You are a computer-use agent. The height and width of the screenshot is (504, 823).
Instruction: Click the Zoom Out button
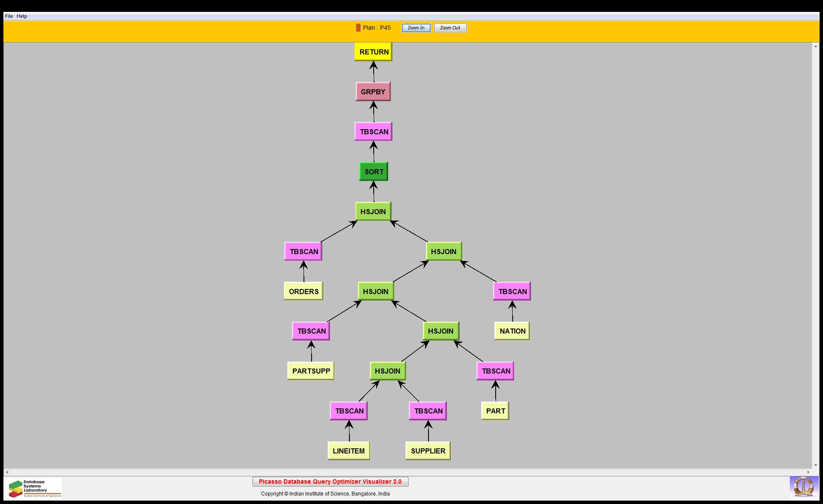coord(450,28)
